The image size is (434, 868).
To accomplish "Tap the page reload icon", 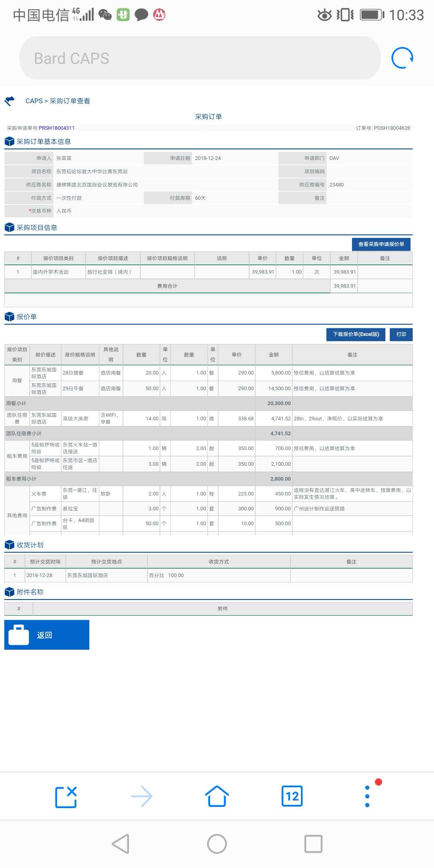I will pos(402,58).
